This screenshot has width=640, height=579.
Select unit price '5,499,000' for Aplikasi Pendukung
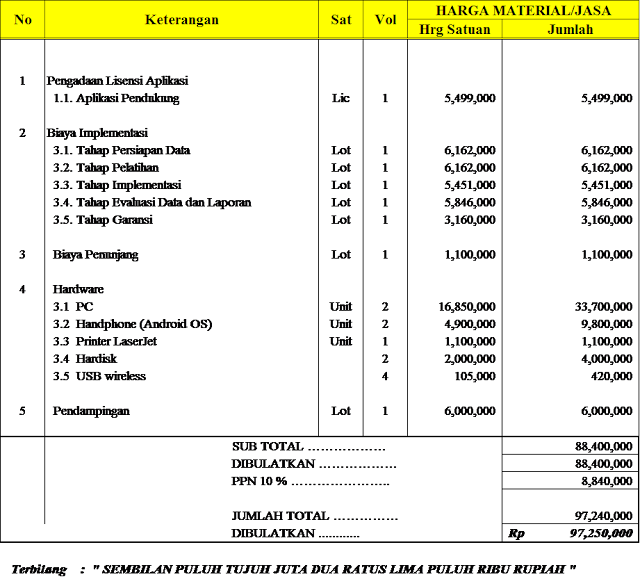[x=470, y=98]
